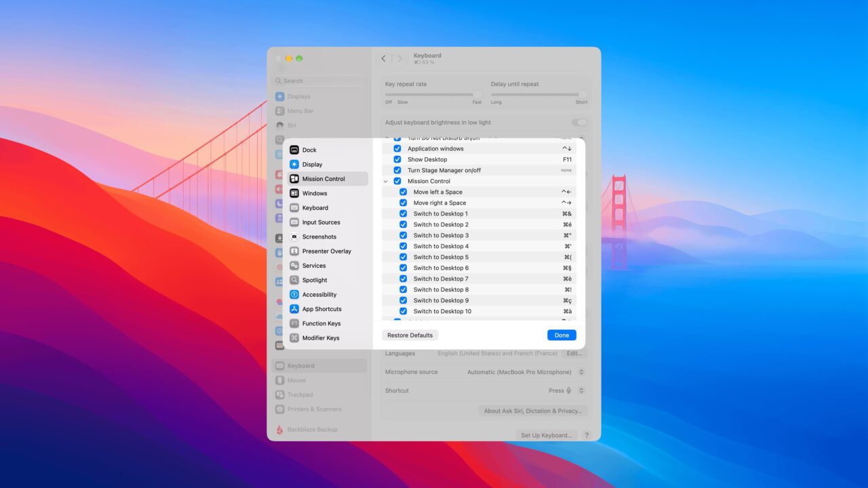Open the Microphone source popup menu
This screenshot has height=488, width=868.
tap(581, 372)
